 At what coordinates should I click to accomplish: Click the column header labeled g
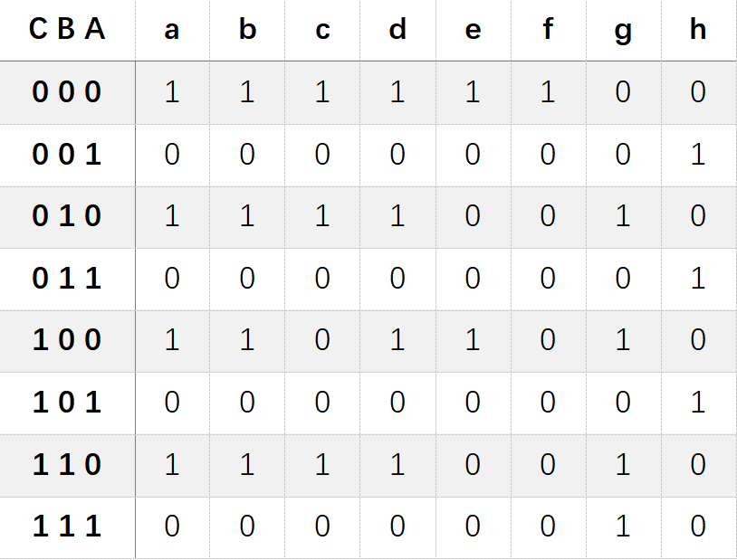(623, 32)
